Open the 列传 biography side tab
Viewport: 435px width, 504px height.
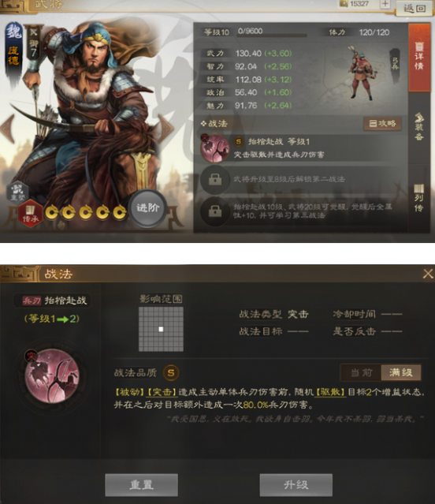click(419, 198)
